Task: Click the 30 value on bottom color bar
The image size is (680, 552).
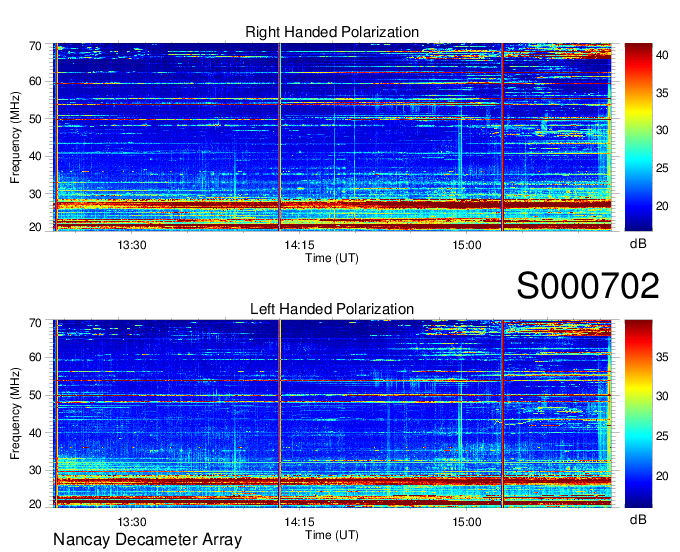Action: (662, 396)
